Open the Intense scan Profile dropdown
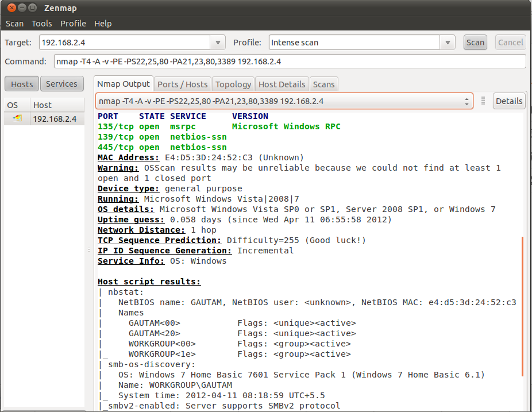Image resolution: width=532 pixels, height=412 pixels. point(447,42)
